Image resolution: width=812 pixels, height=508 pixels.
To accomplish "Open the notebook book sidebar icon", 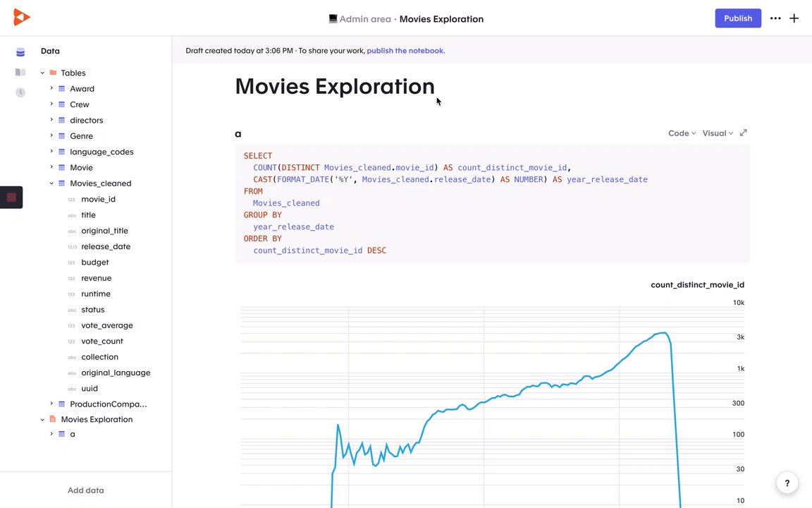I will pyautogui.click(x=20, y=72).
